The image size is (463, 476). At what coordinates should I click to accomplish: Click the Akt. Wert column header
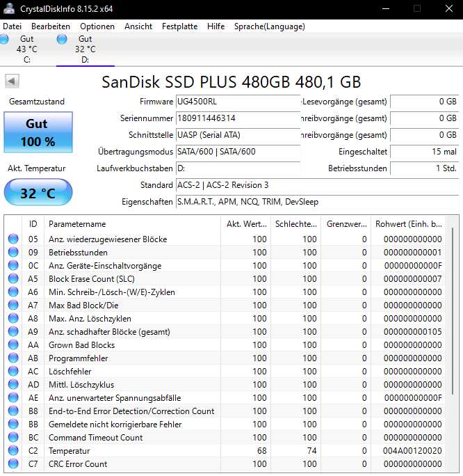coord(246,224)
